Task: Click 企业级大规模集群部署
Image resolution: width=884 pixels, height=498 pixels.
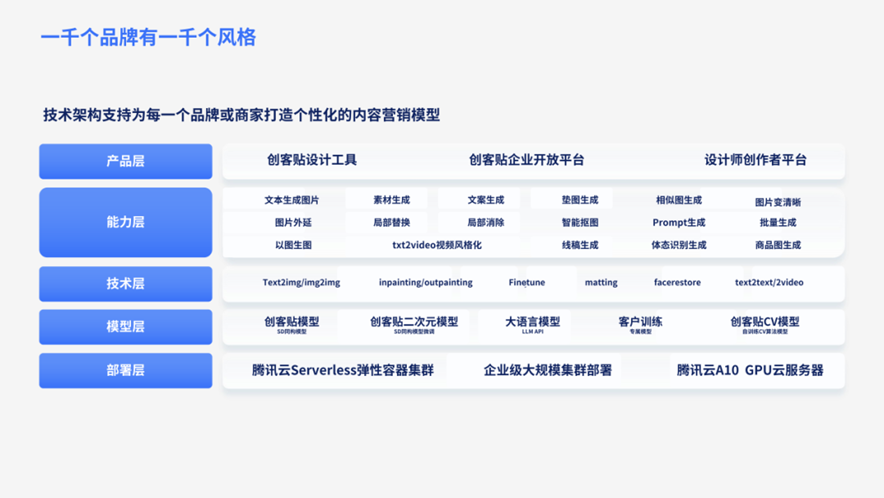Action: click(x=547, y=371)
